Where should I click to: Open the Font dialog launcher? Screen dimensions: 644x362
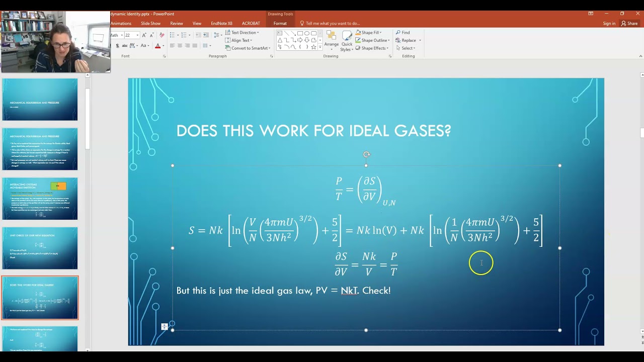[164, 56]
